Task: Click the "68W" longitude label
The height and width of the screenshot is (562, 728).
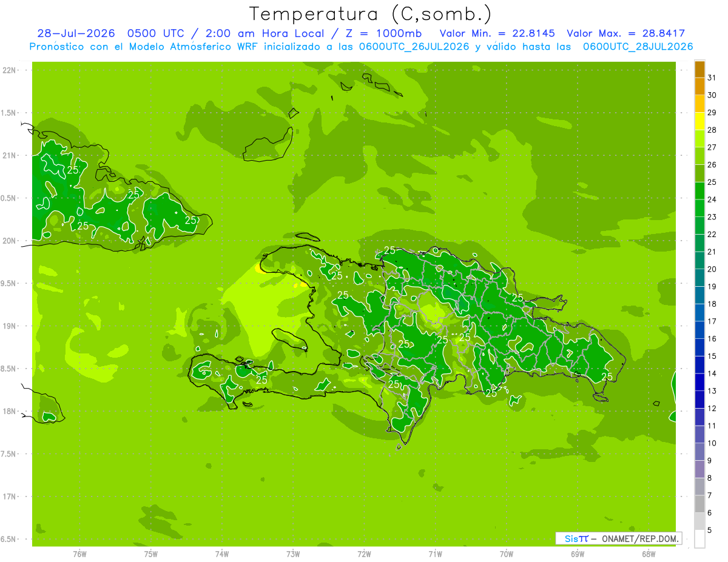Action: click(649, 554)
